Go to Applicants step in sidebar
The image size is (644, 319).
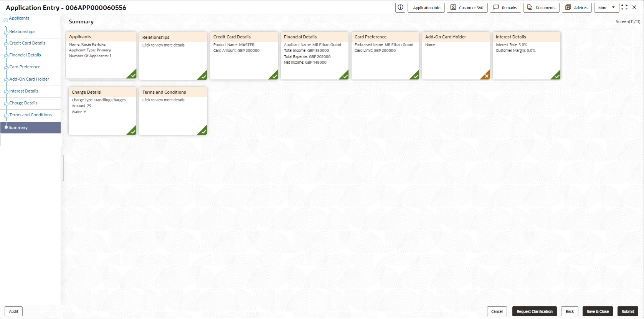(19, 18)
